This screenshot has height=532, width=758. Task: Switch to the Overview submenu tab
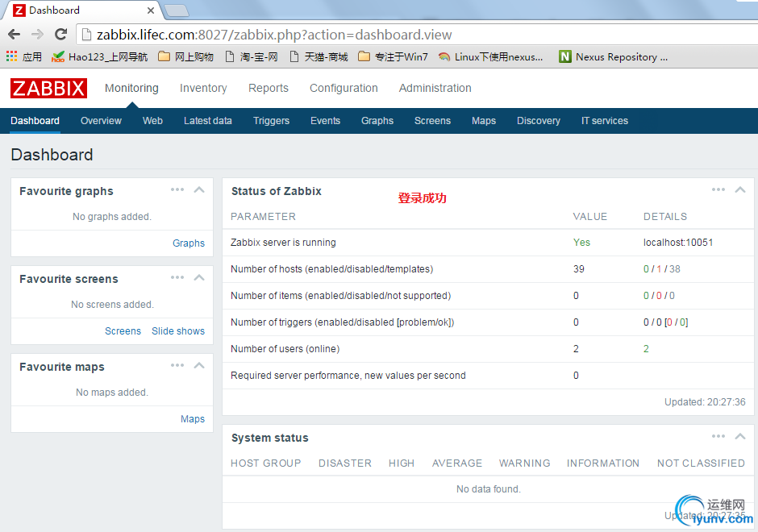101,121
